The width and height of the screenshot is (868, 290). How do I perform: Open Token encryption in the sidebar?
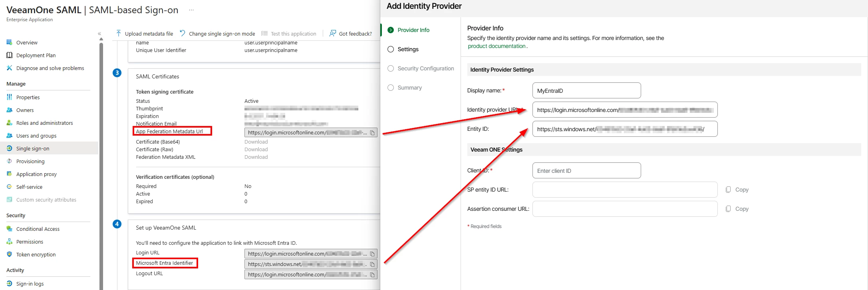coord(36,254)
